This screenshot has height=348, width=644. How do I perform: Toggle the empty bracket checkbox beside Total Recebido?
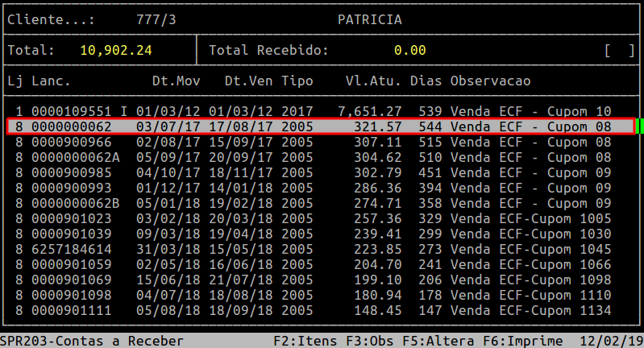click(x=620, y=51)
